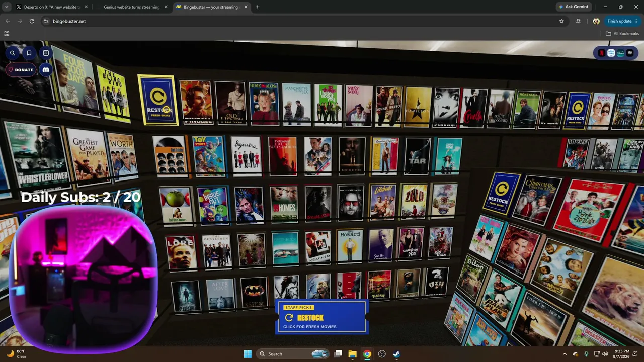Choose the Home Alone poster

(x=264, y=104)
